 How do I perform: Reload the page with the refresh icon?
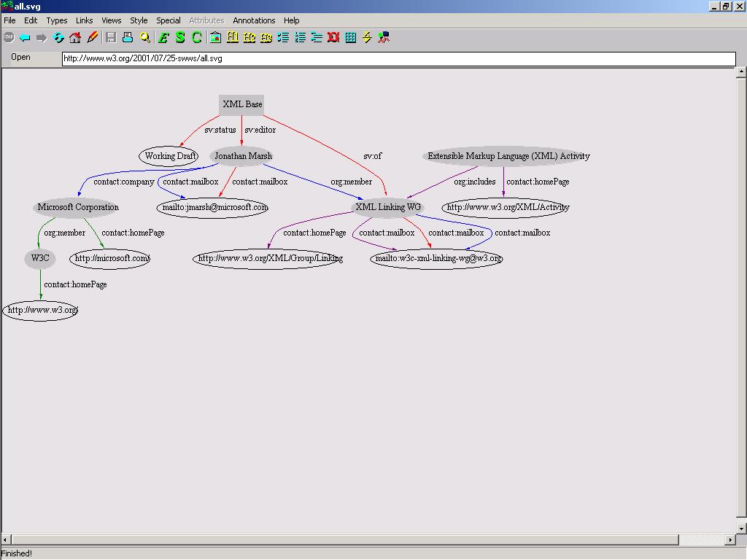(58, 37)
